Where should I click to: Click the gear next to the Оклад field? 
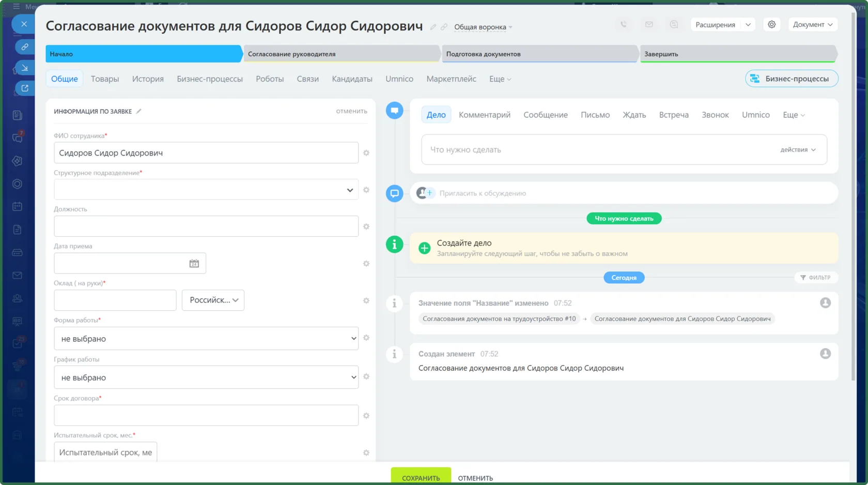point(366,300)
